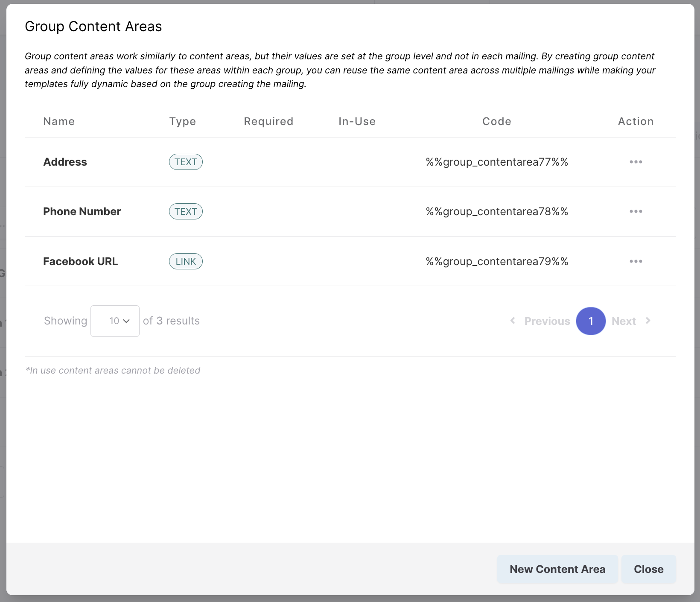Click the Name column header
700x602 pixels.
pos(59,122)
